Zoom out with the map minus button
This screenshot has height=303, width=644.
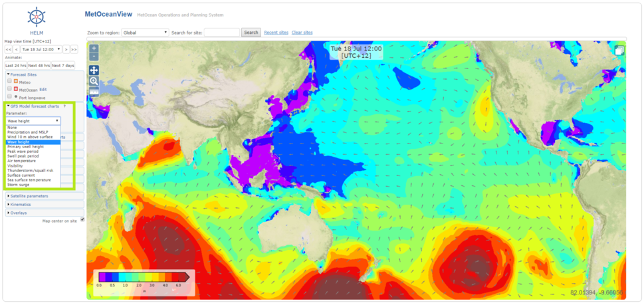[94, 56]
